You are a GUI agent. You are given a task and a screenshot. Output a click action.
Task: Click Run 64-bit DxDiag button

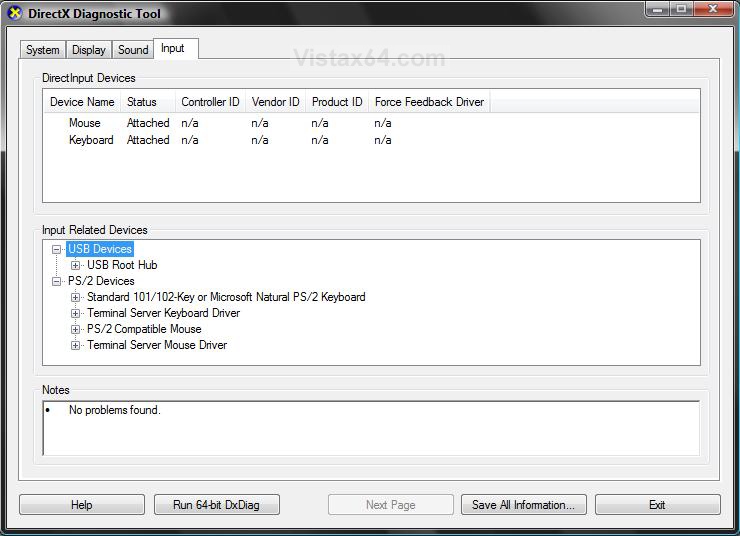pos(216,505)
